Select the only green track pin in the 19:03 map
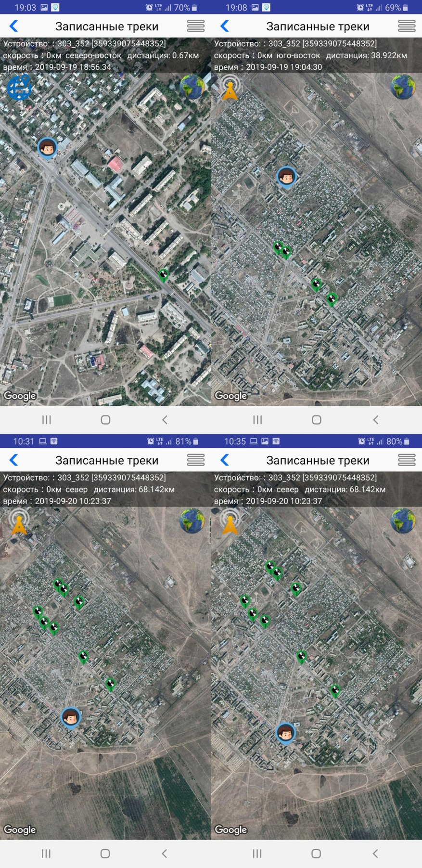Screen dimensions: 422x868 pyautogui.click(x=164, y=275)
